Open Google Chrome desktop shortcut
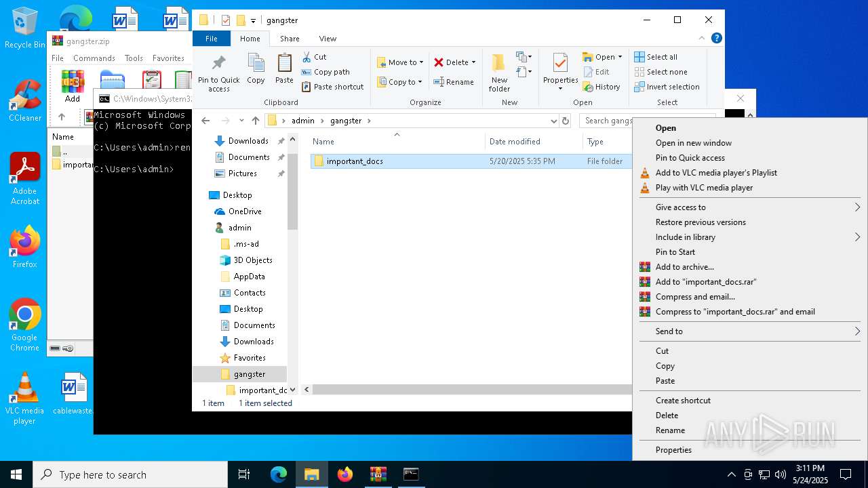Screen dimensions: 868x488 (x=24, y=325)
